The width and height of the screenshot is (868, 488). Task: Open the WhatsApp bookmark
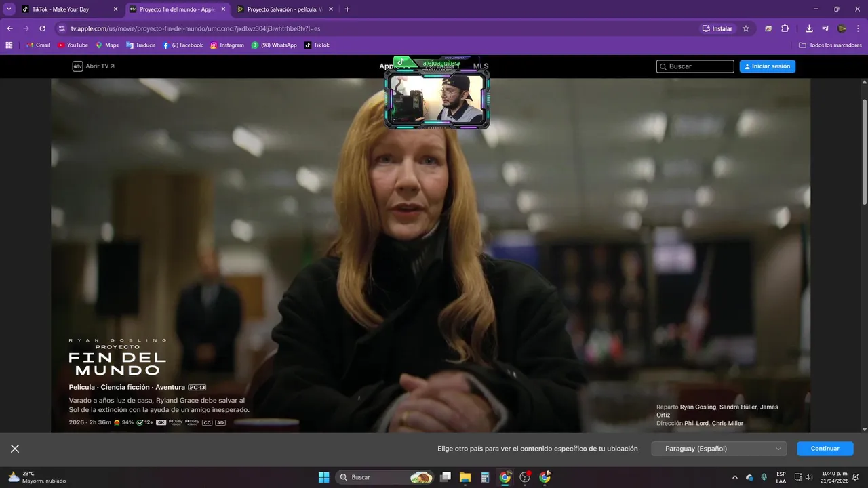[274, 45]
